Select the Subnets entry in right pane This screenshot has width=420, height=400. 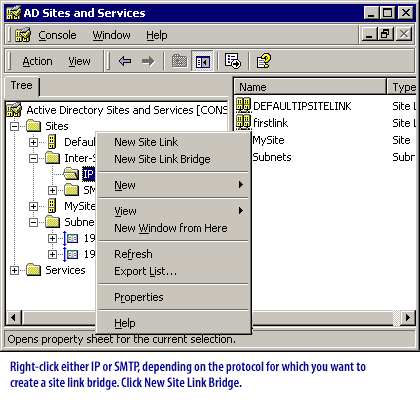point(272,157)
